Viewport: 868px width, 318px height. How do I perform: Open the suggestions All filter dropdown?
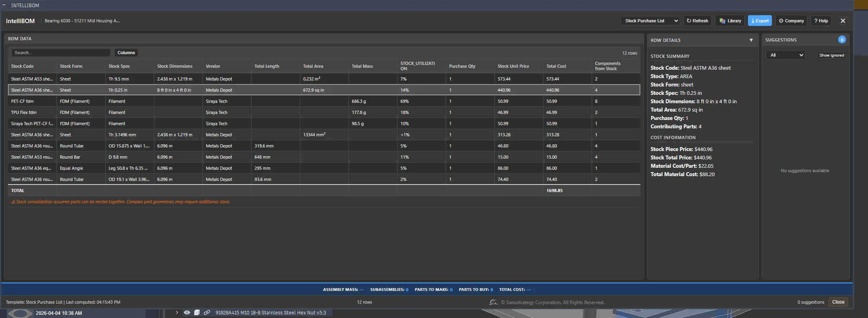785,55
